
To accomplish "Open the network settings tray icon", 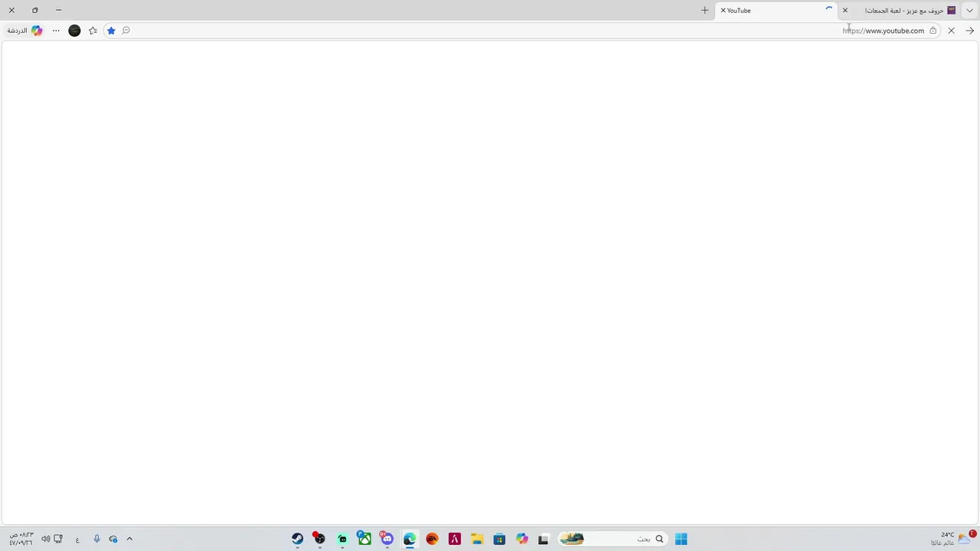I will click(58, 539).
